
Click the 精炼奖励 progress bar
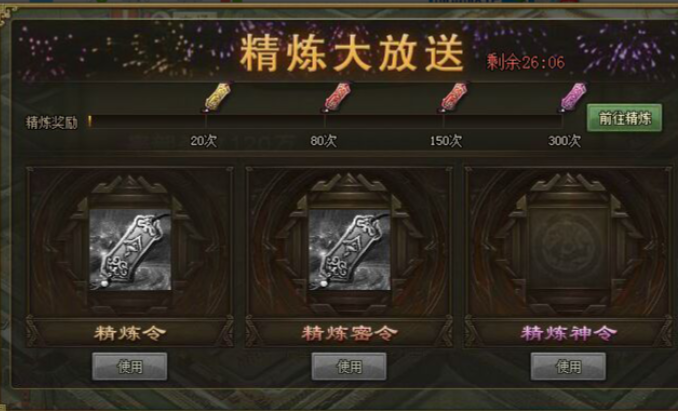pyautogui.click(x=326, y=121)
